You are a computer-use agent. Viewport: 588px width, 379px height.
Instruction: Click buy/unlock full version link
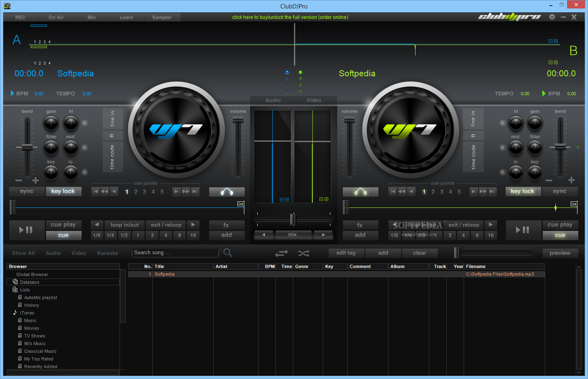[290, 17]
